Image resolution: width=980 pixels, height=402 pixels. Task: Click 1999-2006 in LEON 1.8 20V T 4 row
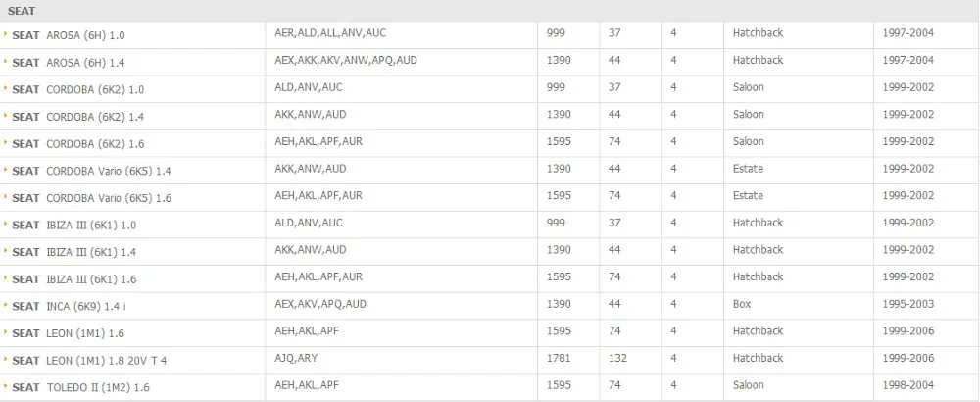coord(908,358)
